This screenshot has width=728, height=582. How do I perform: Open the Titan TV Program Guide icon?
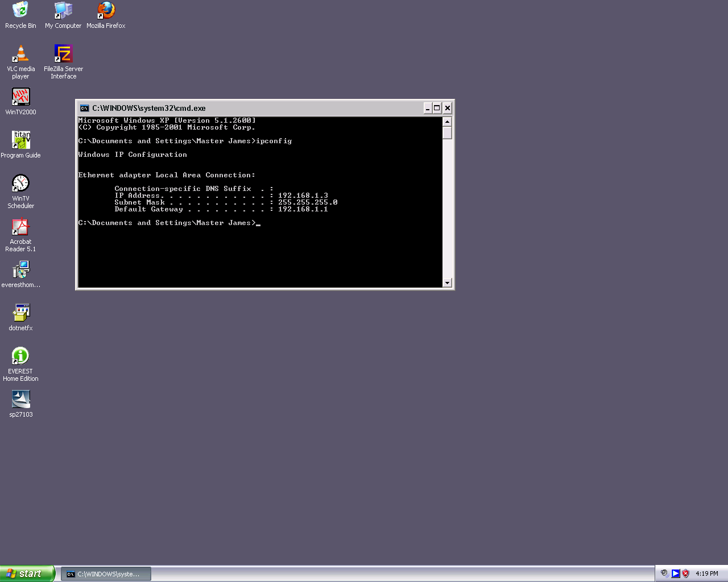(x=20, y=140)
